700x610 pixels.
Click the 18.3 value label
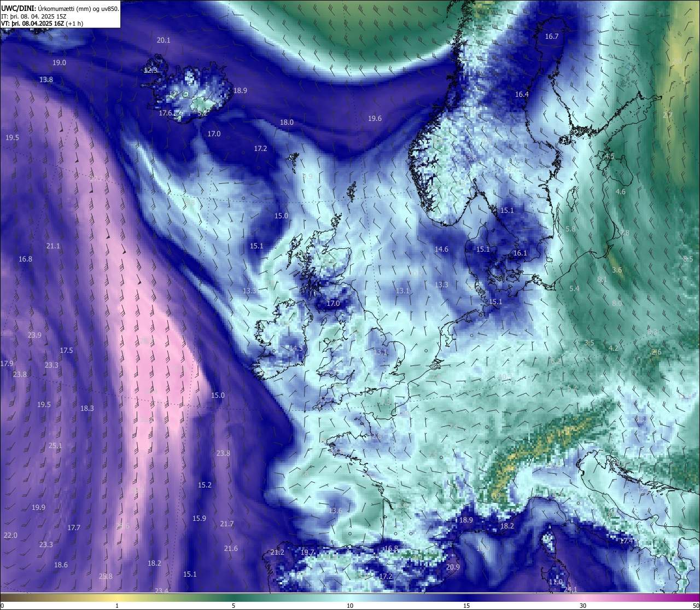(x=87, y=409)
